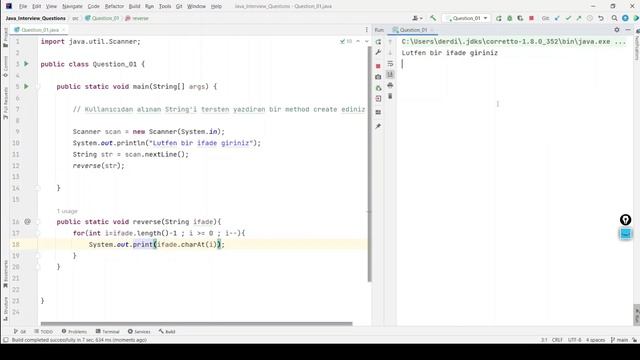Screen dimensions: 640x360
Task: Open Git Show History clock icon
Action: [x=590, y=18]
